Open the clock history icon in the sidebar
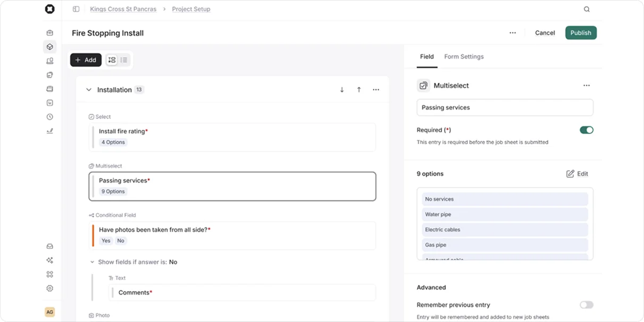 pyautogui.click(x=49, y=117)
